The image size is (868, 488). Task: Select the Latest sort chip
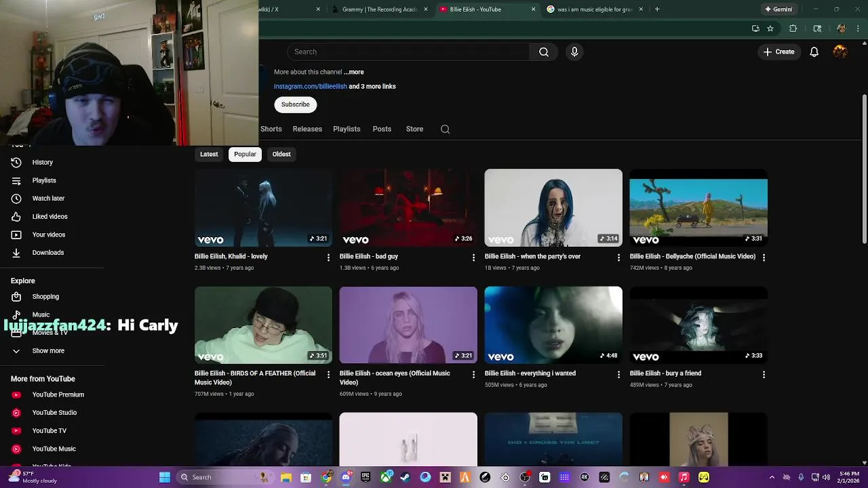209,154
